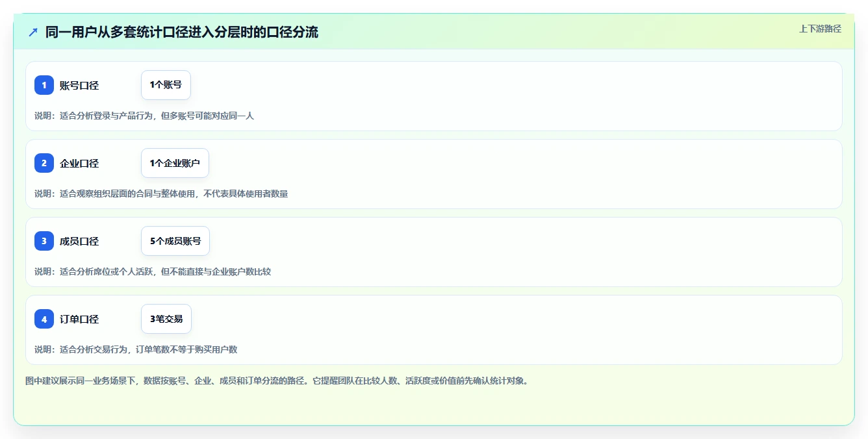Click the footer paragraph starting 图中建议展示同一业务场景下
Screen dimensions: 868x439
tap(277, 381)
